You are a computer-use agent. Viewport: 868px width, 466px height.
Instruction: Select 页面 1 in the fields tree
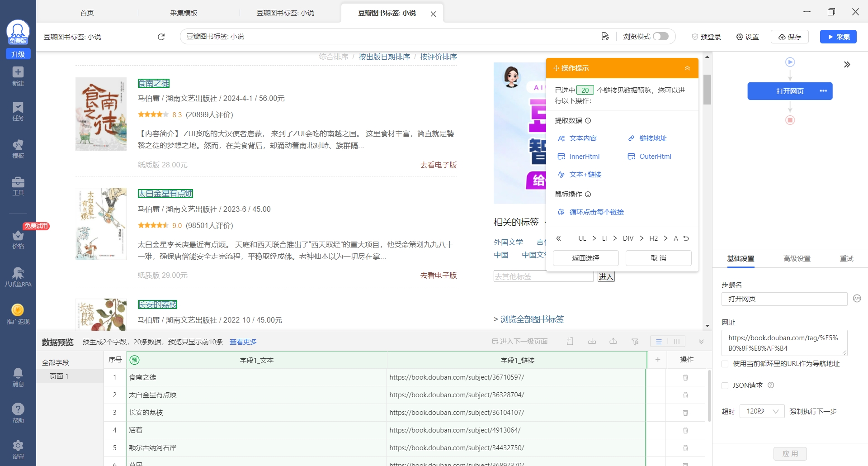click(x=70, y=376)
